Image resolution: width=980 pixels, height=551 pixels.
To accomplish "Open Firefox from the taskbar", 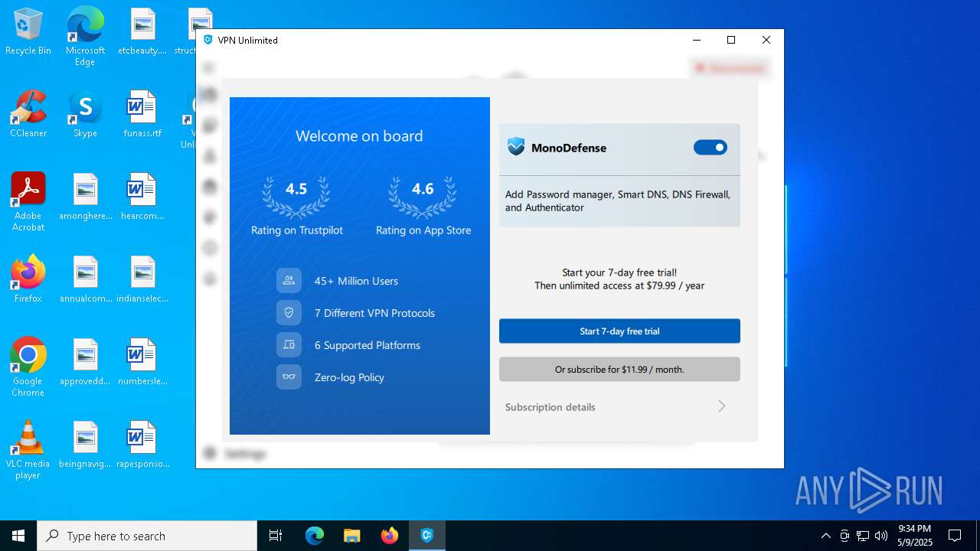I will [x=390, y=536].
